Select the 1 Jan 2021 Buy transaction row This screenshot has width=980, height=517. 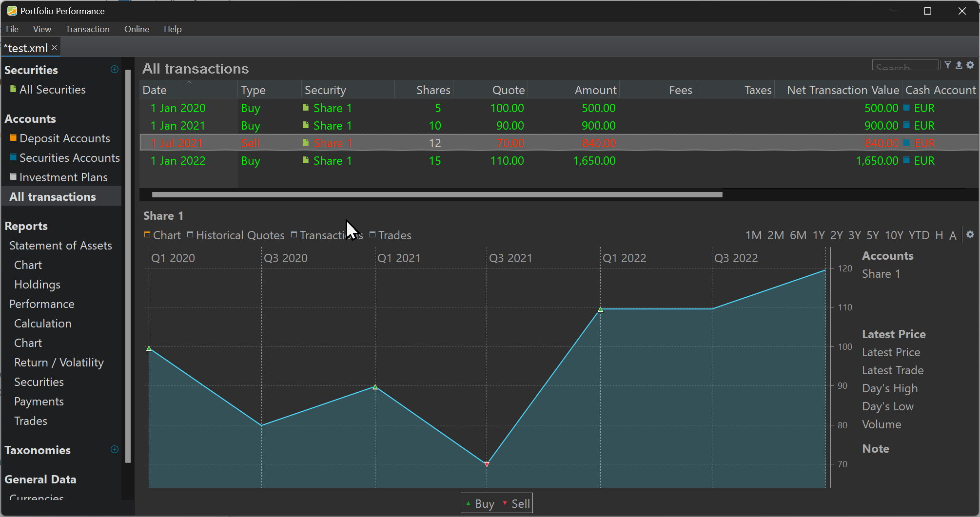click(x=559, y=126)
